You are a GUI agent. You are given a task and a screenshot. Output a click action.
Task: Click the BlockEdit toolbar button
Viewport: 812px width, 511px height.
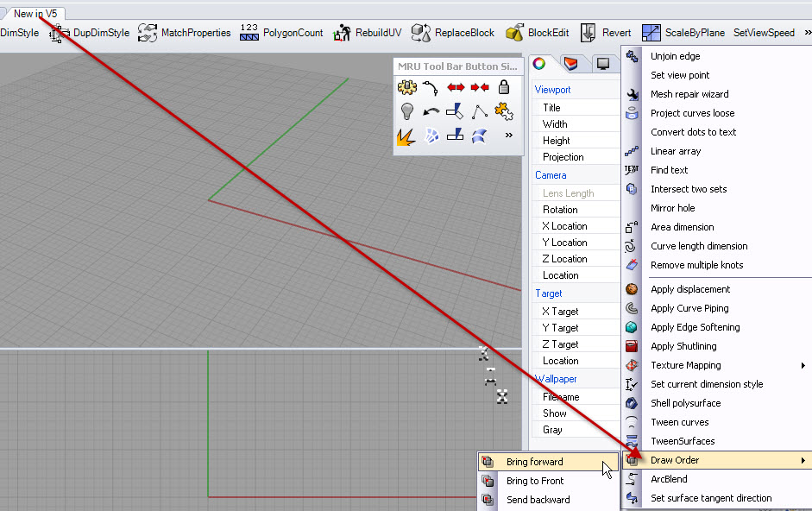point(537,33)
